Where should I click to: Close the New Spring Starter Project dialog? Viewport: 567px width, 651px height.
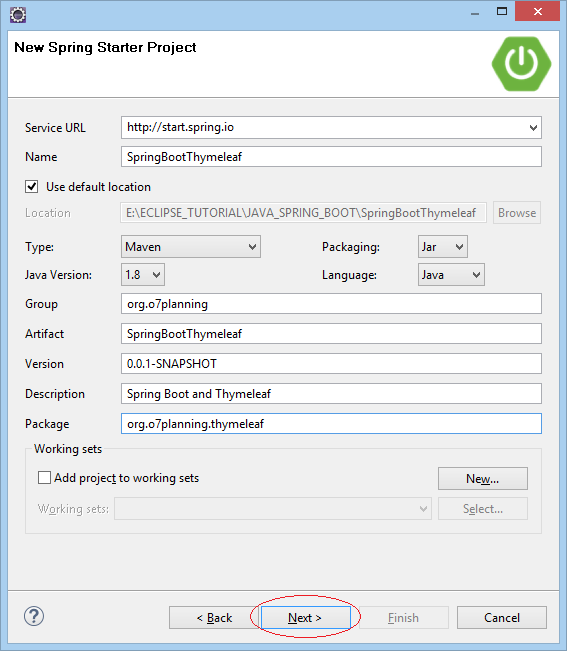pos(537,11)
